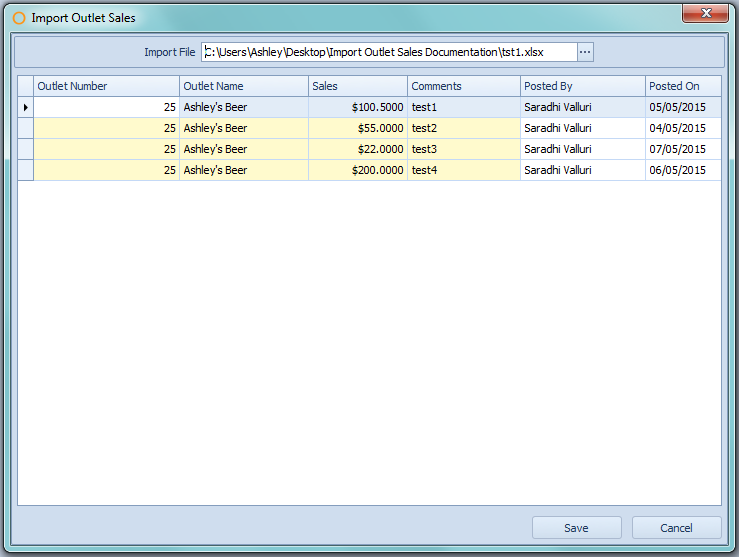Click the $22.0000 sales cell
The image size is (739, 557).
(357, 149)
